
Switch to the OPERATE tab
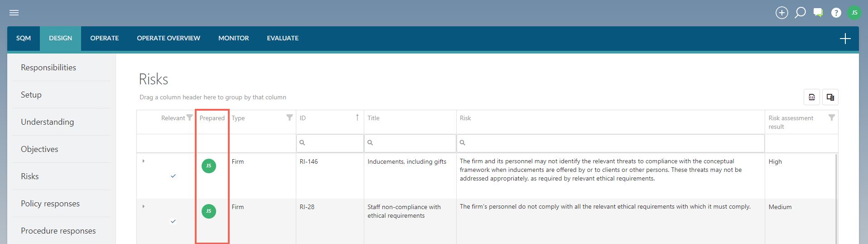[104, 38]
